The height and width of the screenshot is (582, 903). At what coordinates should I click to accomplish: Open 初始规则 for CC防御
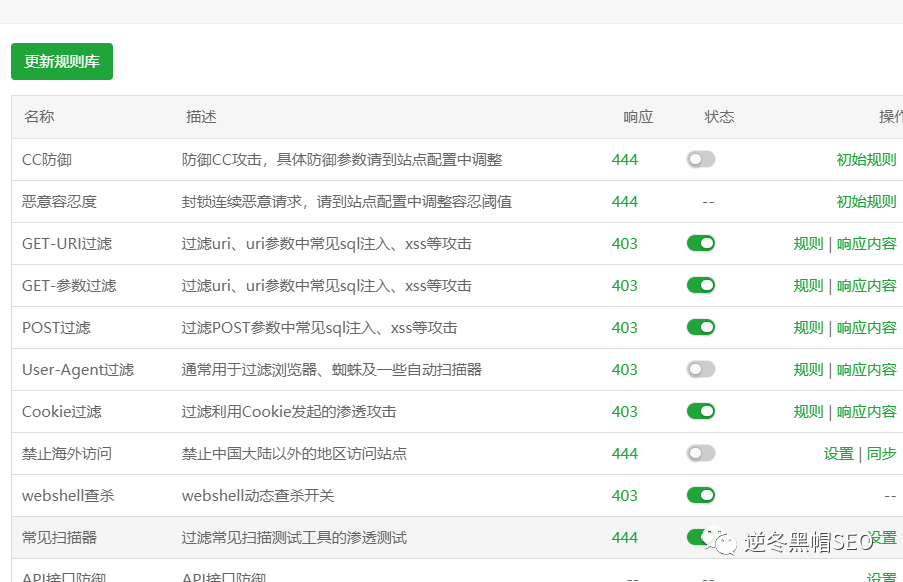(864, 159)
